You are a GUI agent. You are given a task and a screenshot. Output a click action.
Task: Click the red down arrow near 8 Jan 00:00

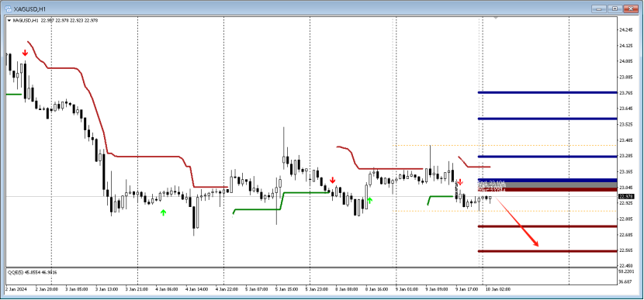(333, 180)
